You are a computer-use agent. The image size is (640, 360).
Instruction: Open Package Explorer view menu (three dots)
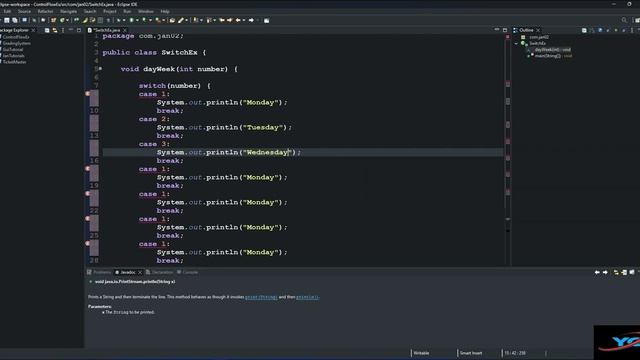tap(63, 30)
